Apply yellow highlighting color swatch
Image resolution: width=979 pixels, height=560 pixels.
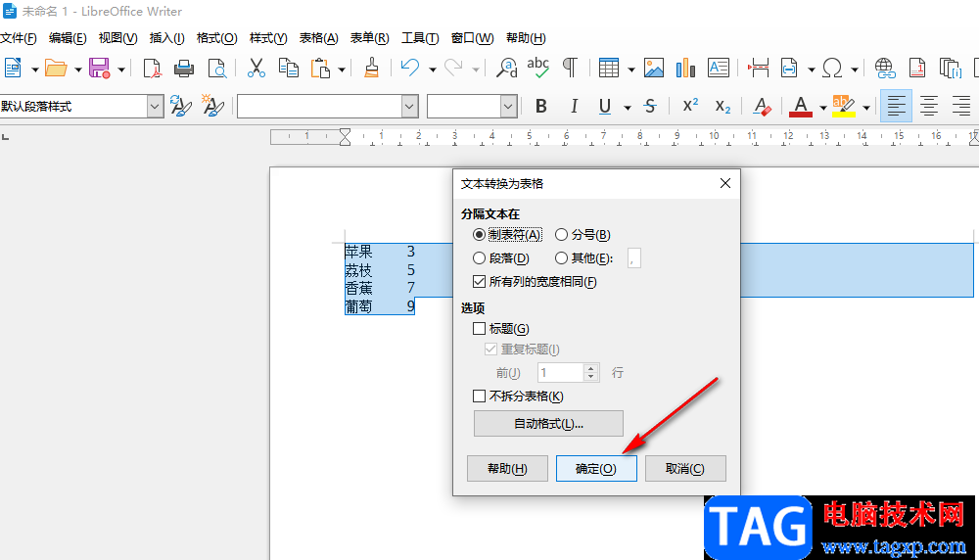point(844,107)
